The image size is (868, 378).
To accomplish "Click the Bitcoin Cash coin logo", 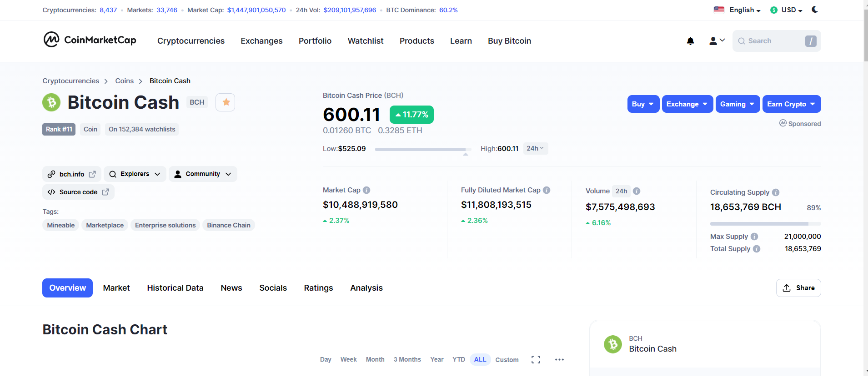I will click(51, 102).
